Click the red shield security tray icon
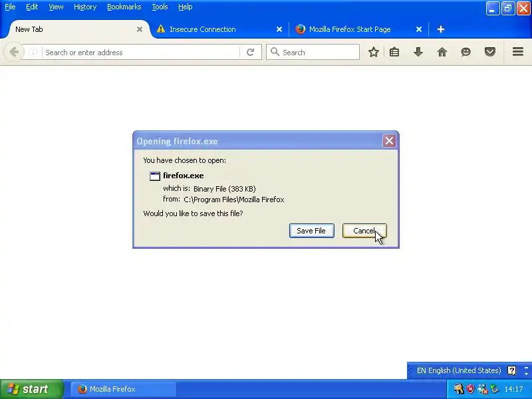532x399 pixels. tap(470, 389)
